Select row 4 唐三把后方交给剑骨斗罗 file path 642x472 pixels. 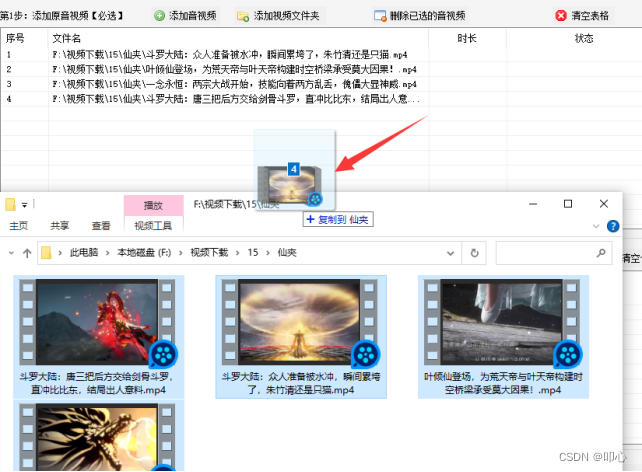point(236,99)
